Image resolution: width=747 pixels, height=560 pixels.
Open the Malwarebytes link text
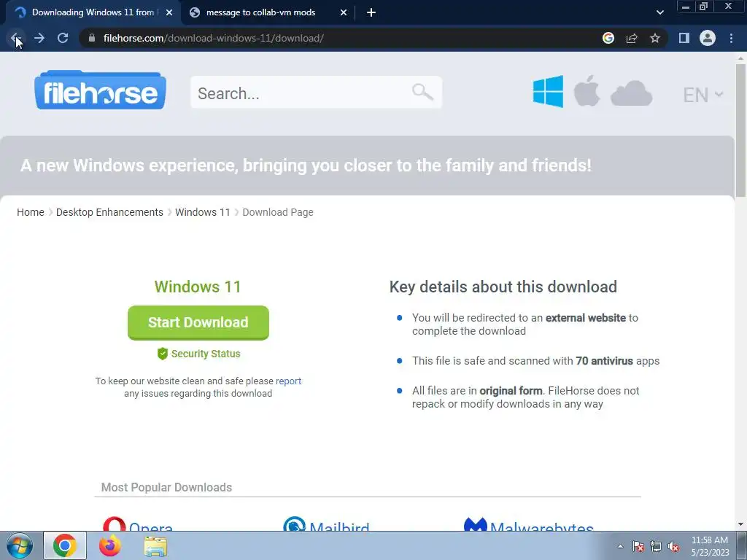[542, 526]
